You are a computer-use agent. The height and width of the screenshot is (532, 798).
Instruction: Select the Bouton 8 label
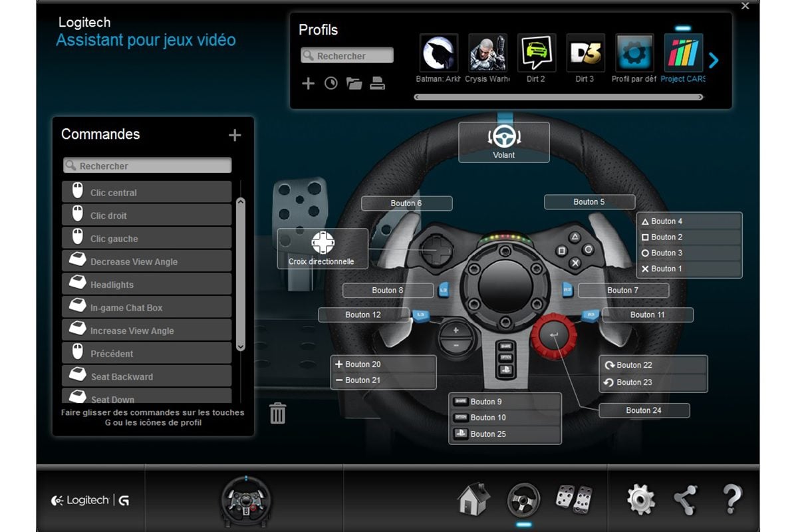tap(388, 291)
